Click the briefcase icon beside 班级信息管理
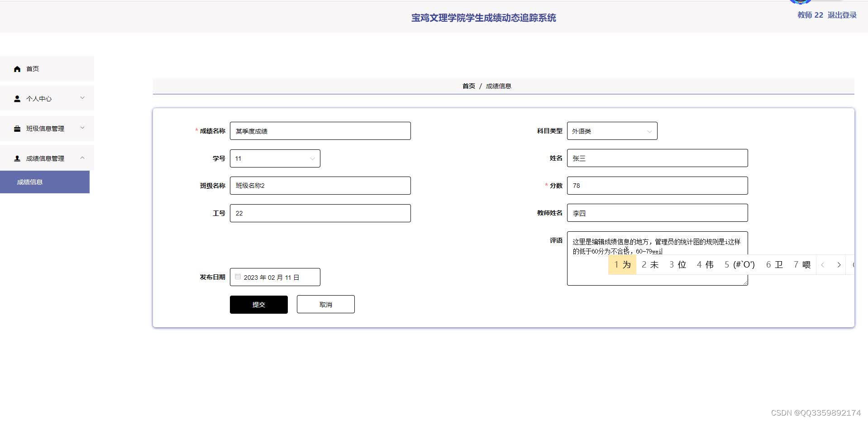868x421 pixels. pos(17,129)
